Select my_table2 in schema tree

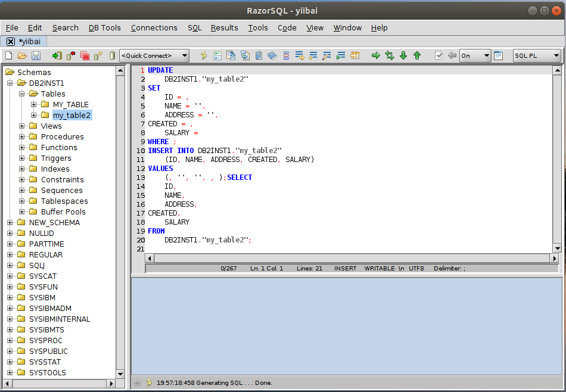[x=71, y=115]
